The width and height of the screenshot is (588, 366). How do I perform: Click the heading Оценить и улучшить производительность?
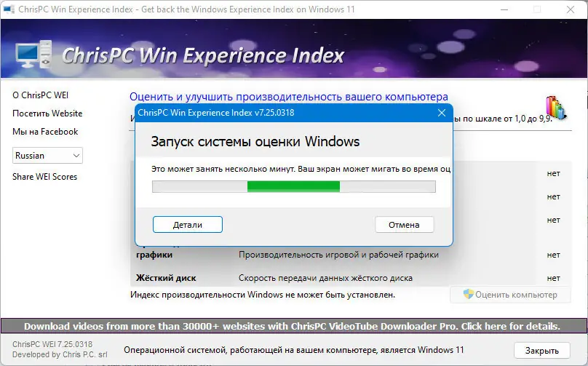pos(289,97)
